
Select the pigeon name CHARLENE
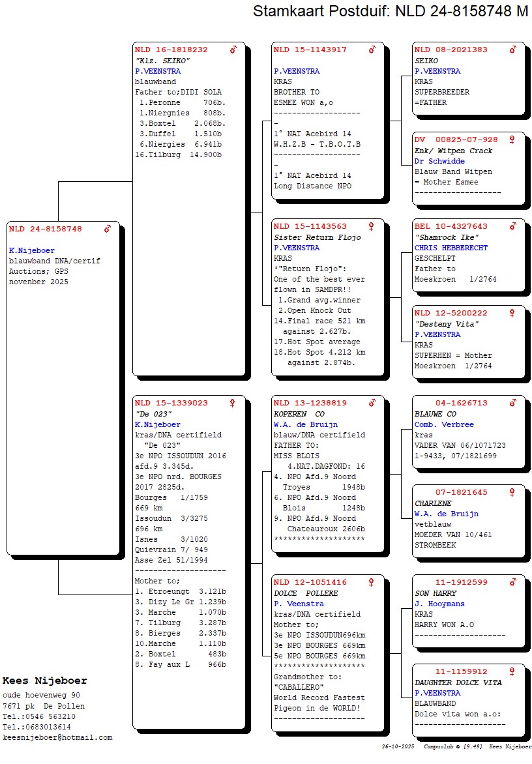[433, 503]
